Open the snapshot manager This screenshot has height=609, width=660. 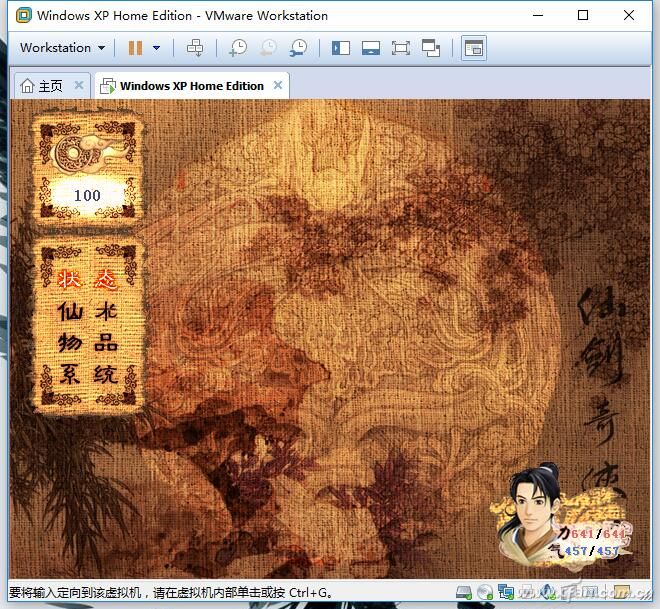click(298, 48)
